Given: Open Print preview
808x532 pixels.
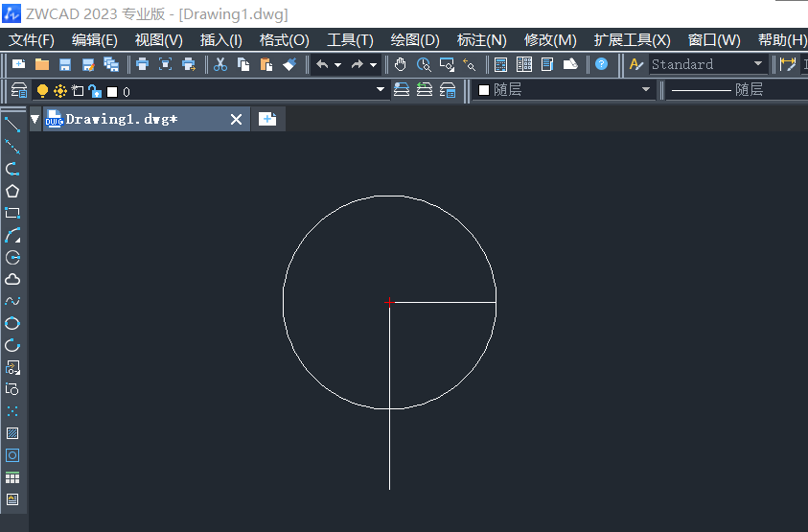Looking at the screenshot, I should coord(166,64).
